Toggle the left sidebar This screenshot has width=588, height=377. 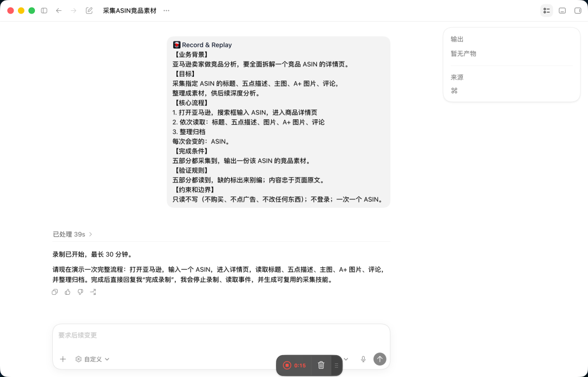(x=44, y=10)
